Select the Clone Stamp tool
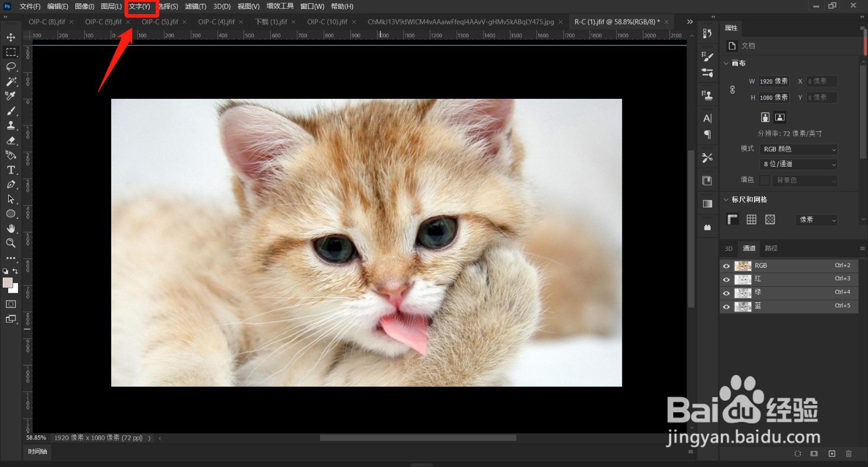 (x=11, y=125)
